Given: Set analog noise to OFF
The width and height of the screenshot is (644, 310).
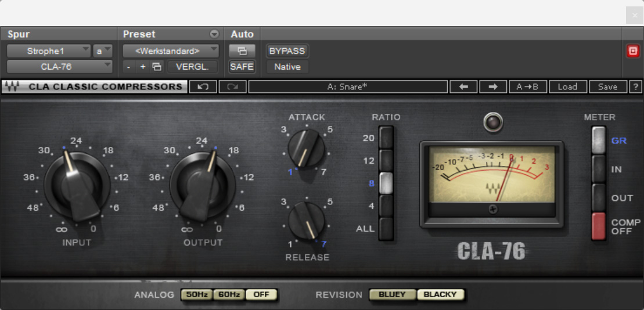Looking at the screenshot, I should point(261,294).
